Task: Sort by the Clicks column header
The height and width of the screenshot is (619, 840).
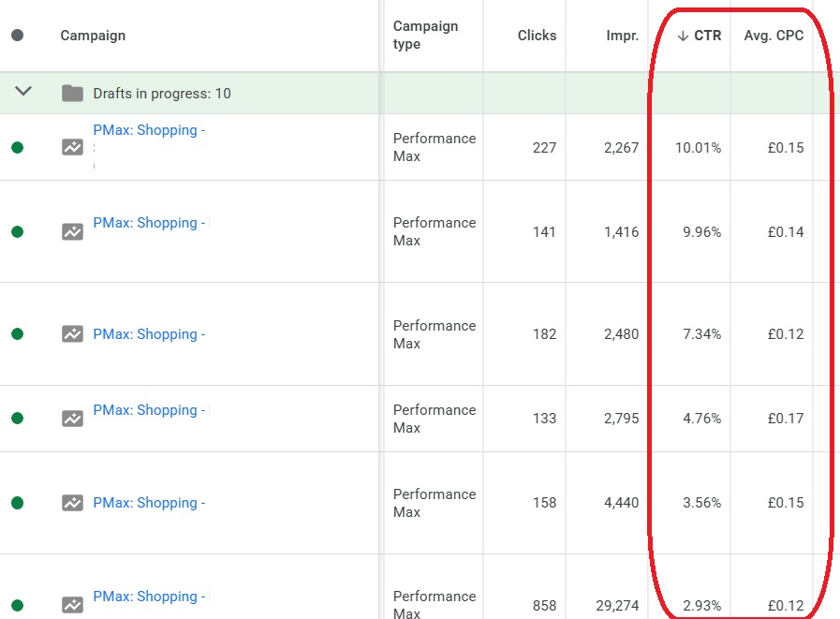Action: click(x=537, y=36)
